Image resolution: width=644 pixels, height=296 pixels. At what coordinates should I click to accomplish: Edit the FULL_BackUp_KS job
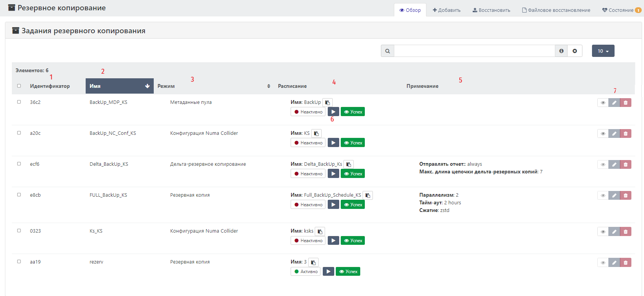(614, 196)
